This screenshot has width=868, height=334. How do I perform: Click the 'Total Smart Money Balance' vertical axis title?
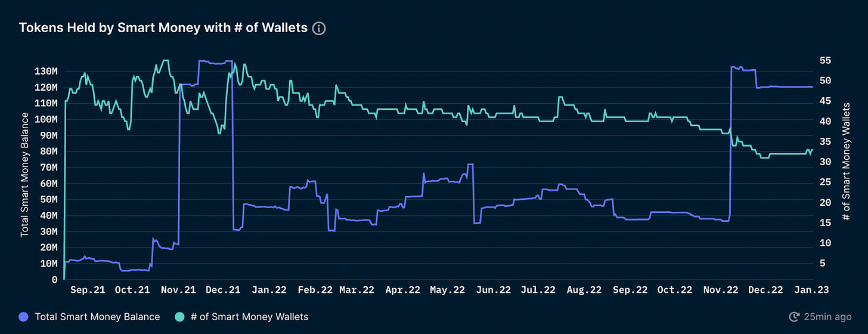coord(24,181)
